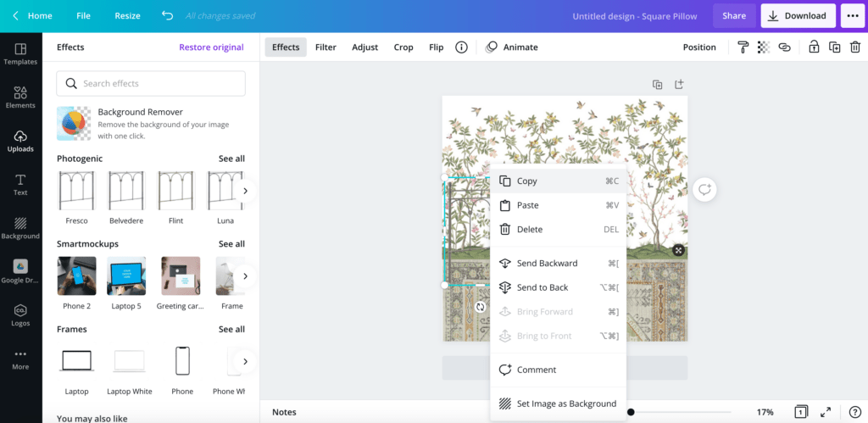Image resolution: width=868 pixels, height=423 pixels.
Task: Apply the Fresco filter thumbnail
Action: click(76, 191)
